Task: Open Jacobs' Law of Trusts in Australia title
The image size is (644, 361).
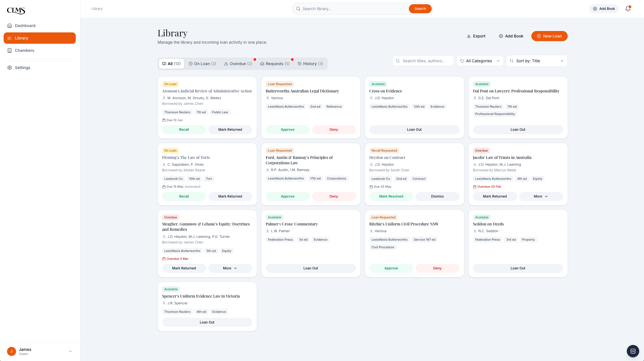Action: [x=502, y=158]
